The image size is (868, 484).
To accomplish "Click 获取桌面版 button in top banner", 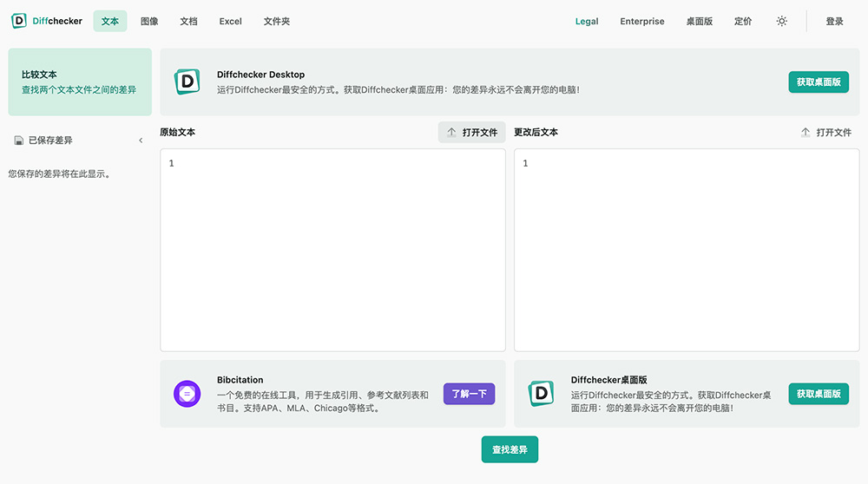I will tap(819, 82).
